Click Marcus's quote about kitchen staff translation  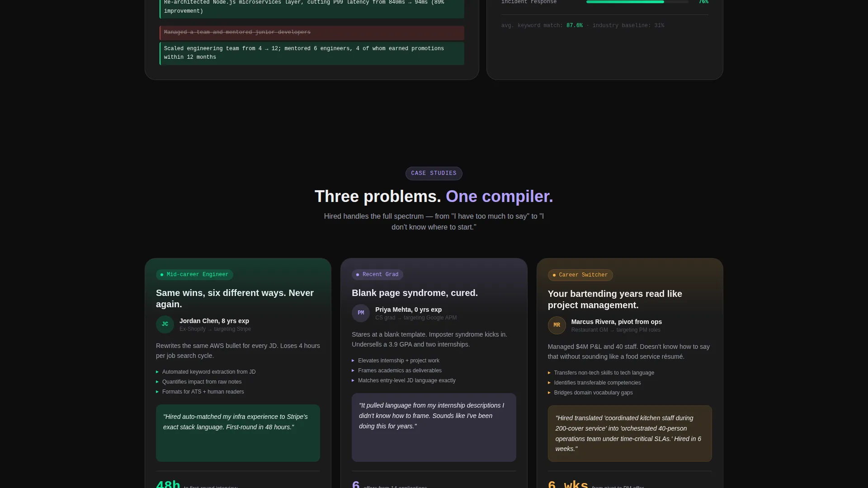[630, 433]
